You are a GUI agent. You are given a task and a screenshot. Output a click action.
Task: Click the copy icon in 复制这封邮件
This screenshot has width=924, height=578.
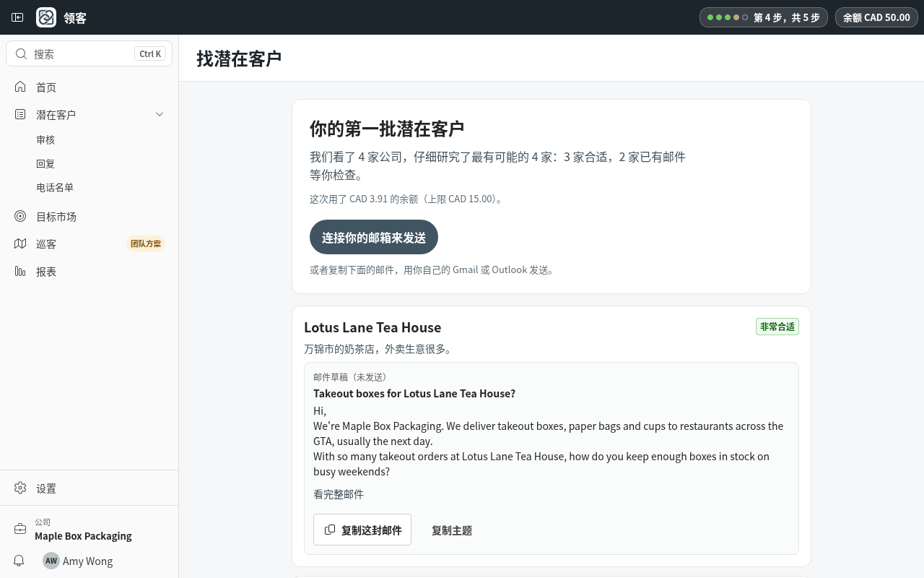[330, 530]
